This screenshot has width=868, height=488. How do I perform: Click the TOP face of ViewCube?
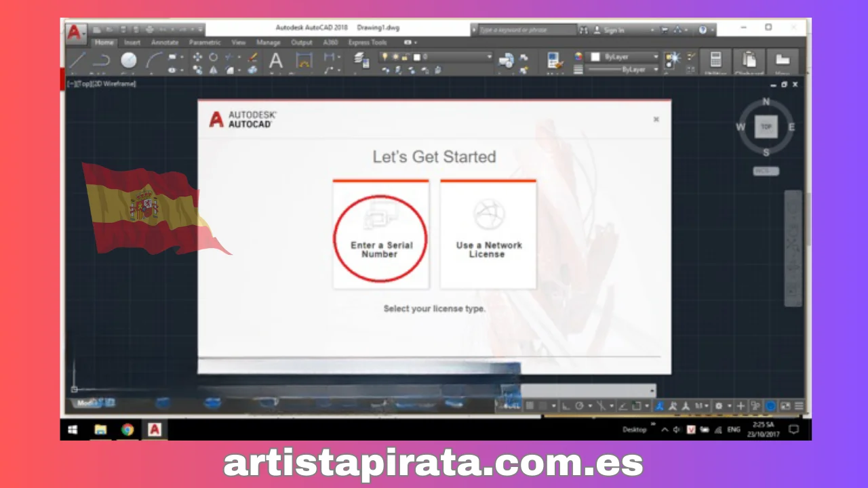pyautogui.click(x=766, y=127)
